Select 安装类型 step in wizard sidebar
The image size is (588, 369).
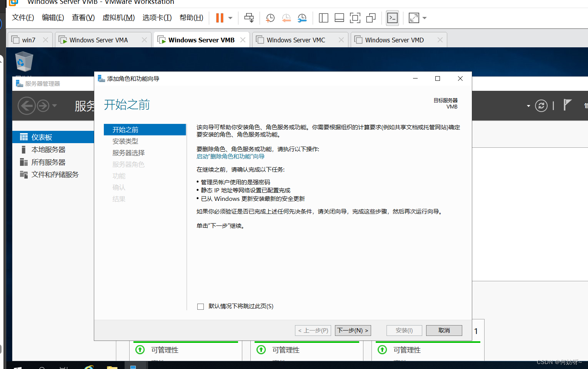tap(125, 141)
